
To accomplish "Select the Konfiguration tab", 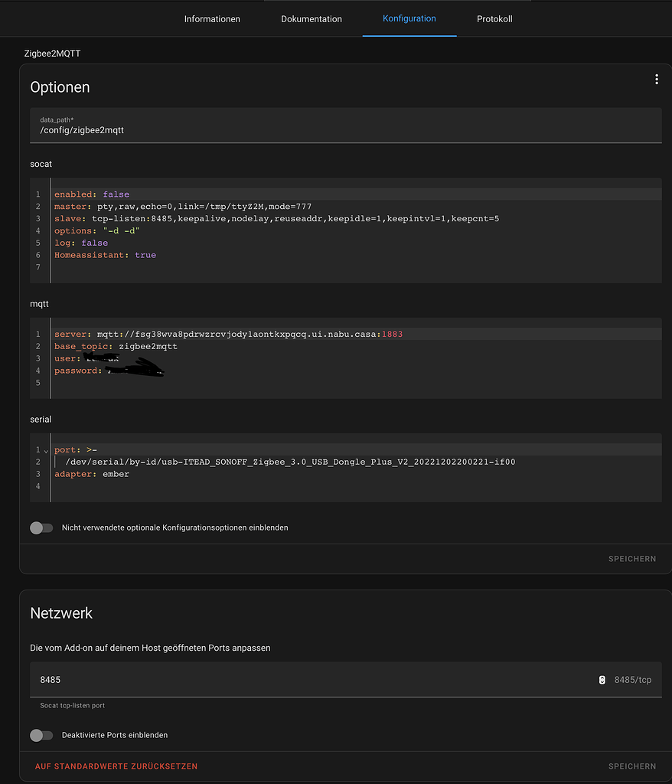I will coord(409,18).
